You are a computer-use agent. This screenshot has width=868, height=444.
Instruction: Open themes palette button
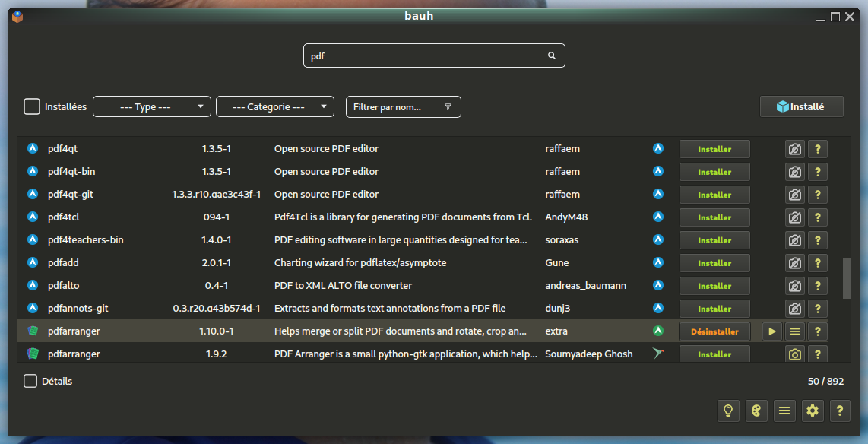pyautogui.click(x=756, y=411)
